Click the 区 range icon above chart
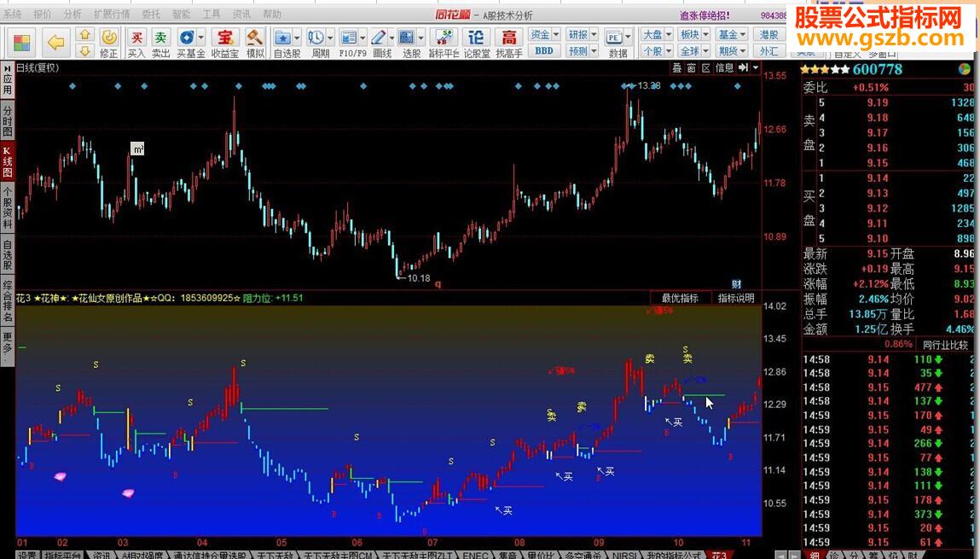Screen dimensions: 980x559 (706, 67)
